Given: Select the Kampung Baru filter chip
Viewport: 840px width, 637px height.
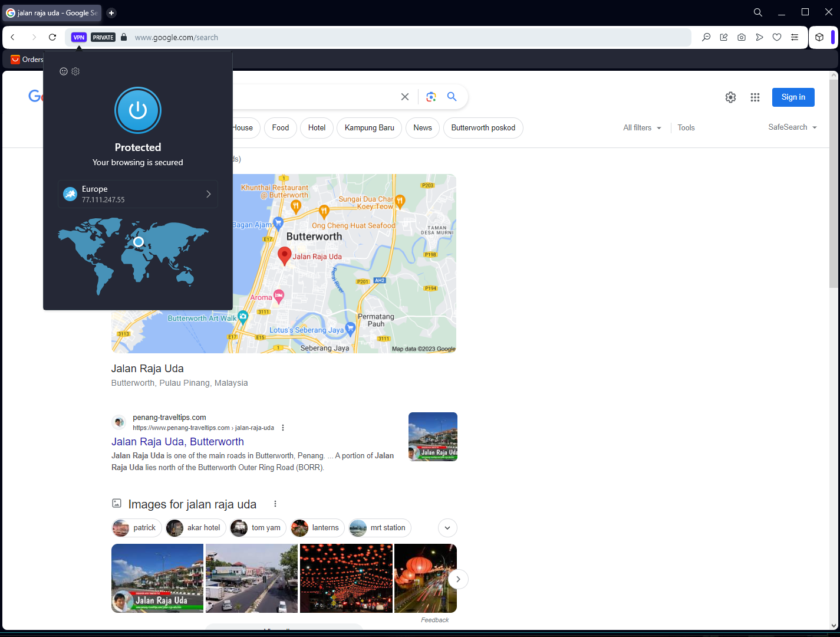Looking at the screenshot, I should 370,128.
